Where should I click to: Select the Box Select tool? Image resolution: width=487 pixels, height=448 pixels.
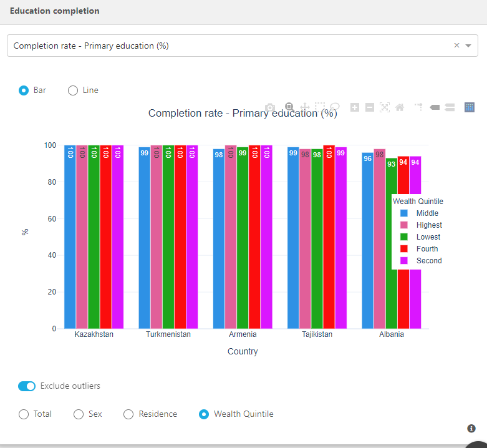[x=320, y=107]
